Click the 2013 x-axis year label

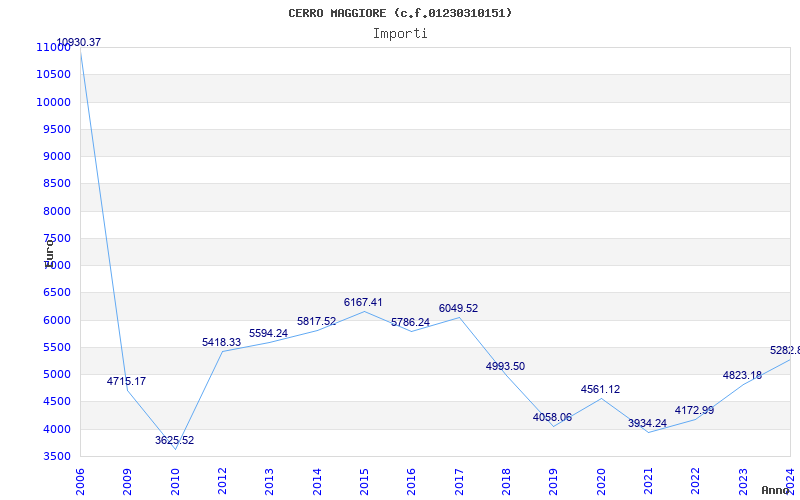pos(269,482)
